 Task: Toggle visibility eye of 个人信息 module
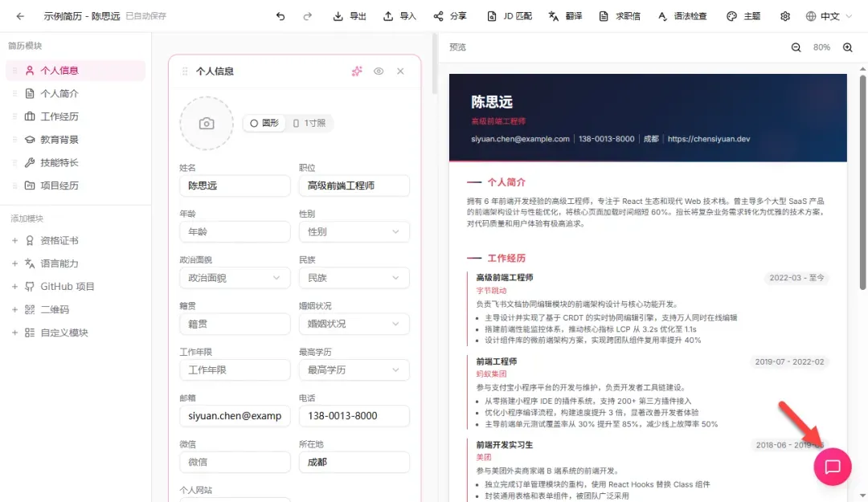pos(379,71)
